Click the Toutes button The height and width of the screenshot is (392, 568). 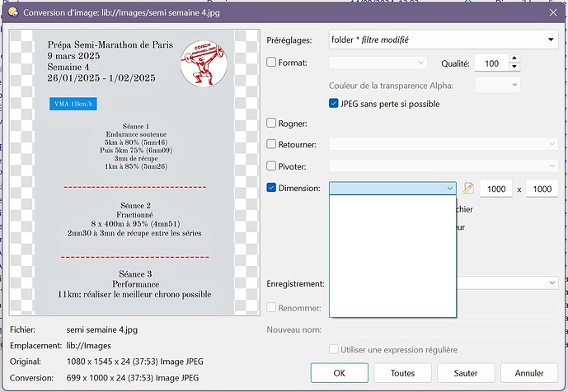403,373
